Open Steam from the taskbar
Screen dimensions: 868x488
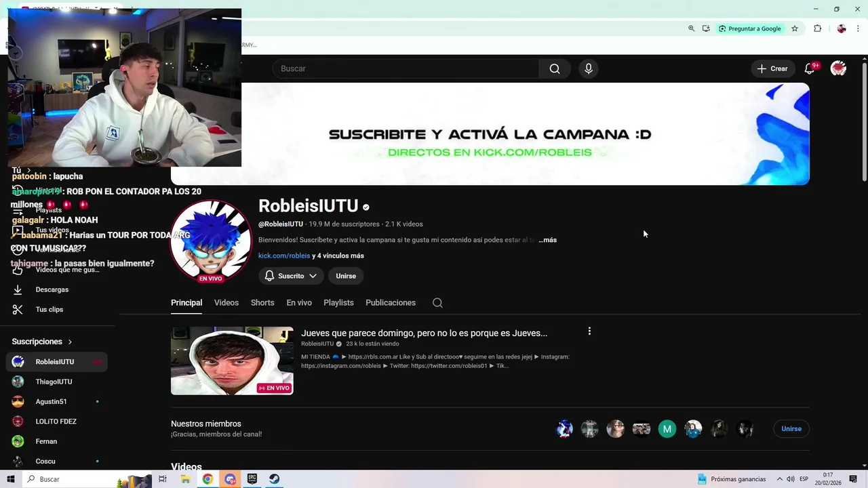pyautogui.click(x=275, y=479)
